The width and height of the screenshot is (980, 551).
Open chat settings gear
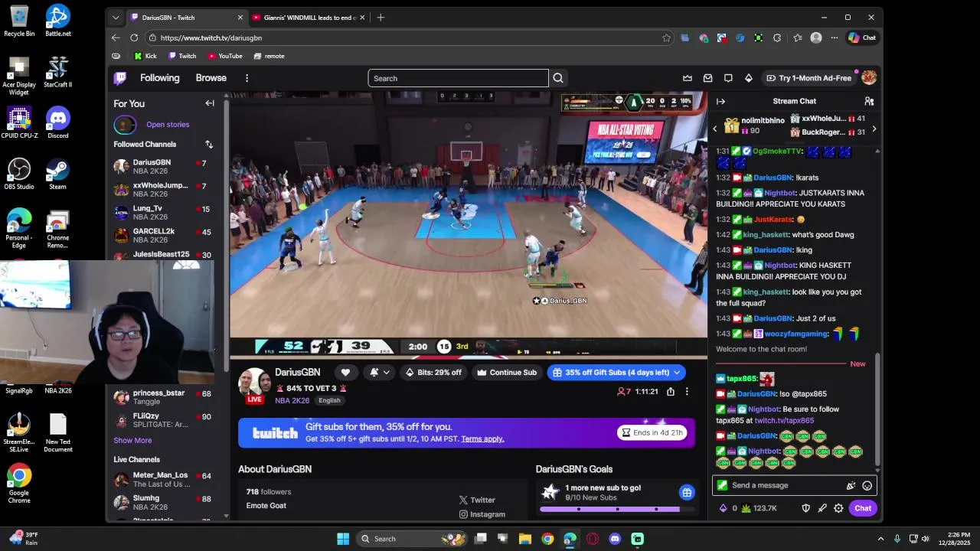(838, 508)
